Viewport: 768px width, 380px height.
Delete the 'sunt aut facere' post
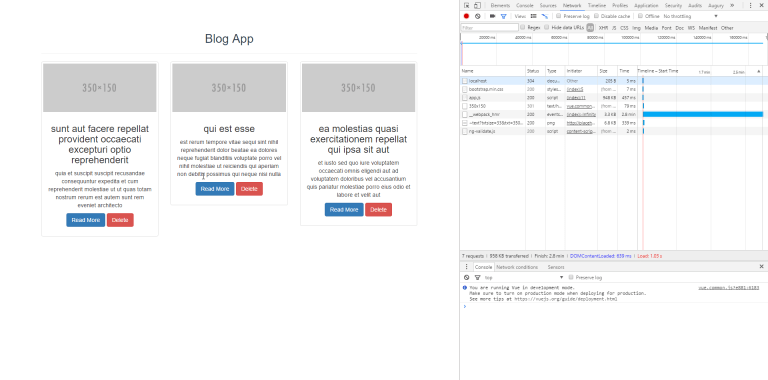[120, 220]
